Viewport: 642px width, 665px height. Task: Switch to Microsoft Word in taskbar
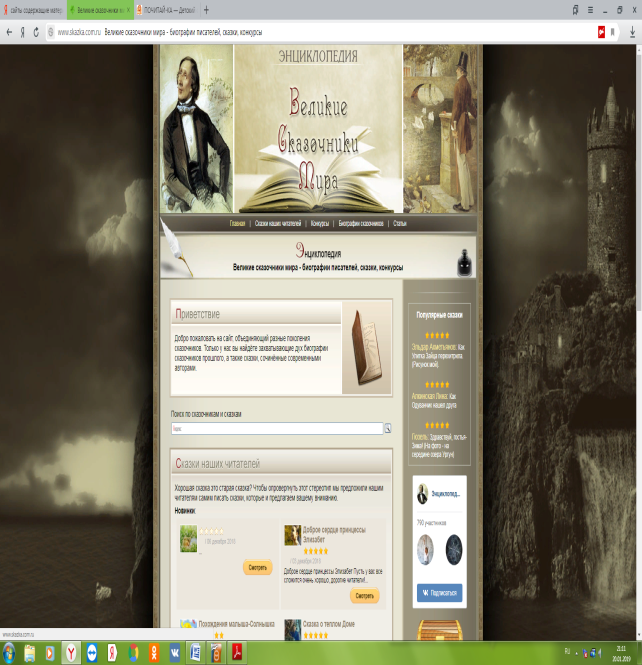pos(195,653)
